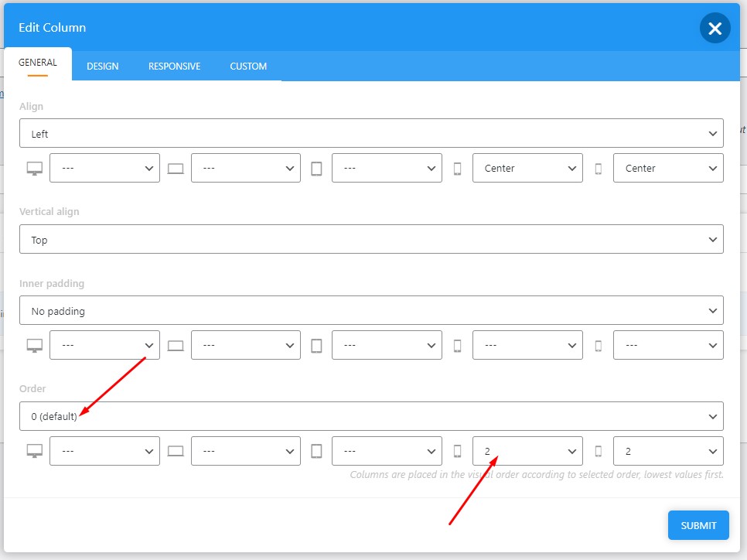The image size is (747, 560).
Task: Click the desktop monitor icon in Align row
Action: coord(34,169)
